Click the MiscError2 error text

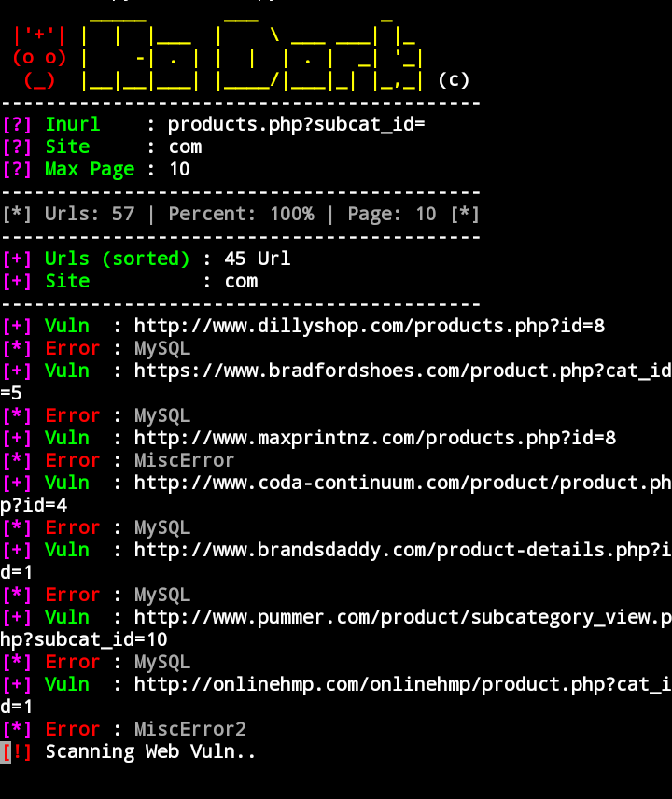[190, 730]
